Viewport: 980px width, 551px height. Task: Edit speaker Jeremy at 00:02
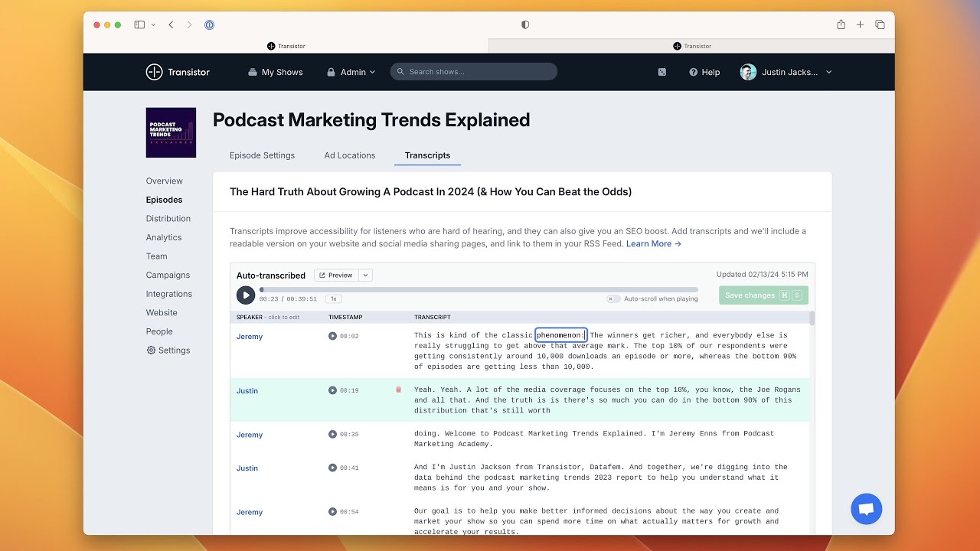pyautogui.click(x=250, y=337)
